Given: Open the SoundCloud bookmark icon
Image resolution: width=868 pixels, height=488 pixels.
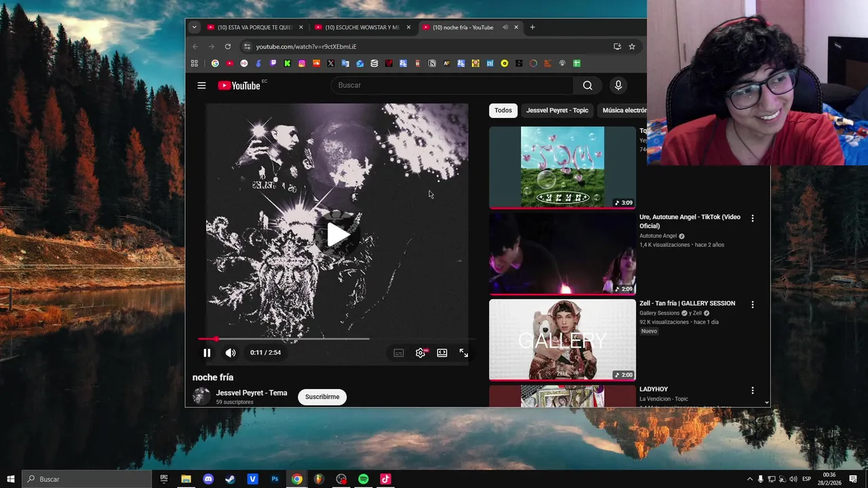Looking at the screenshot, I should click(316, 63).
